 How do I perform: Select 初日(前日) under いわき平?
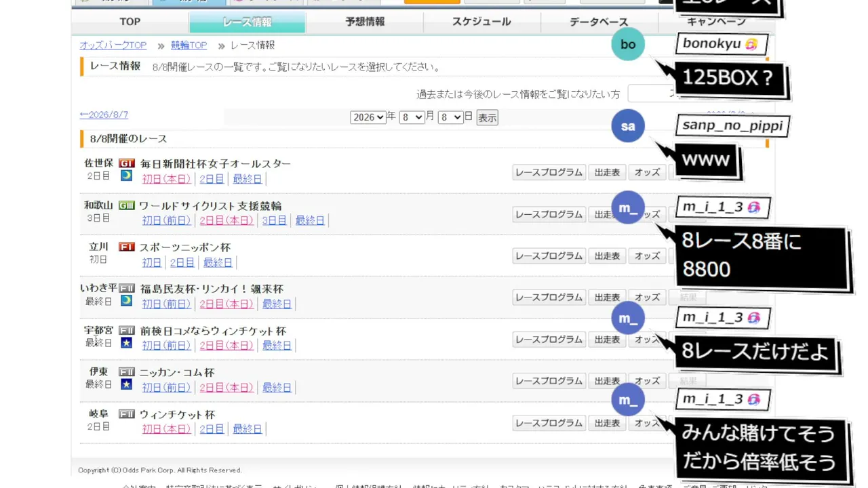(x=167, y=304)
